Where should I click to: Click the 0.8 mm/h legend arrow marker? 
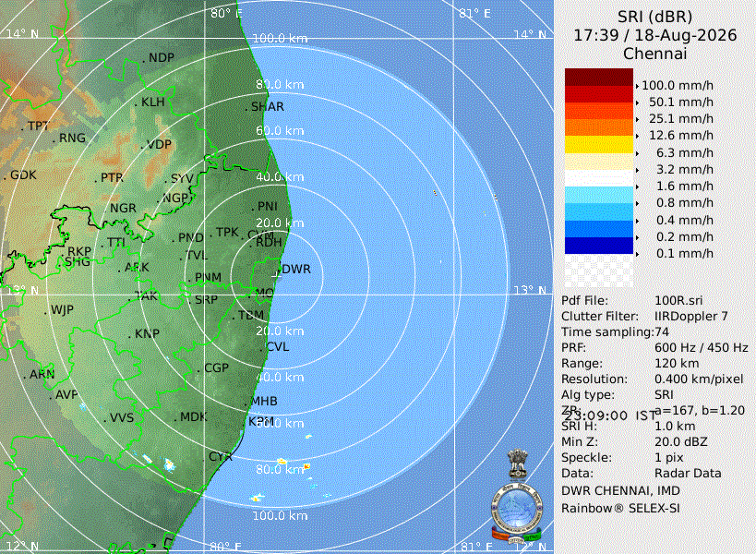click(x=638, y=203)
